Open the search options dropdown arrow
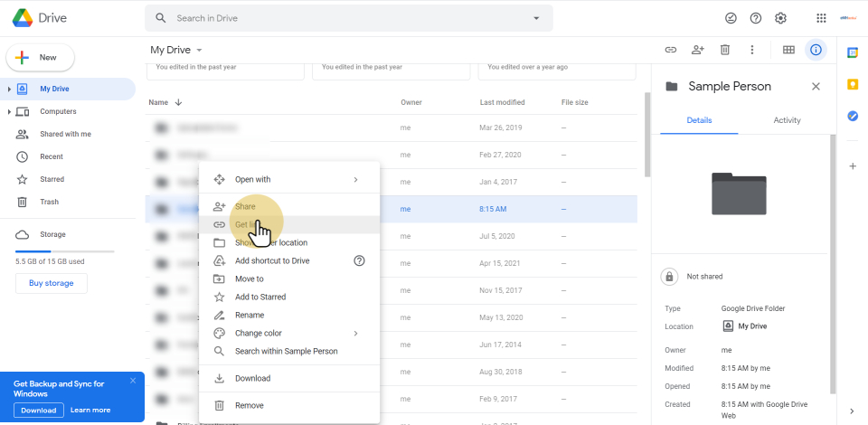868x425 pixels. coord(536,18)
